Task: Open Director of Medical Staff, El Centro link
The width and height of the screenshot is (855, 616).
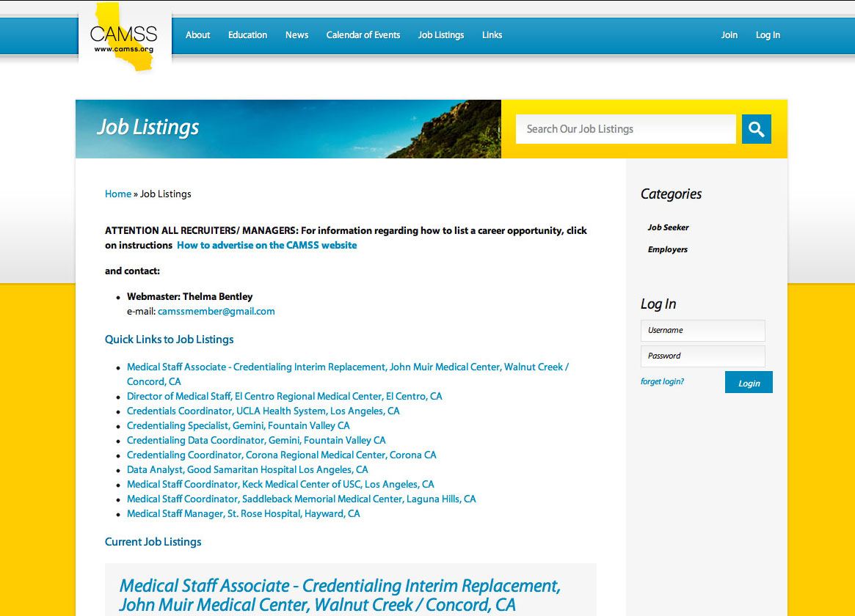Action: (284, 397)
